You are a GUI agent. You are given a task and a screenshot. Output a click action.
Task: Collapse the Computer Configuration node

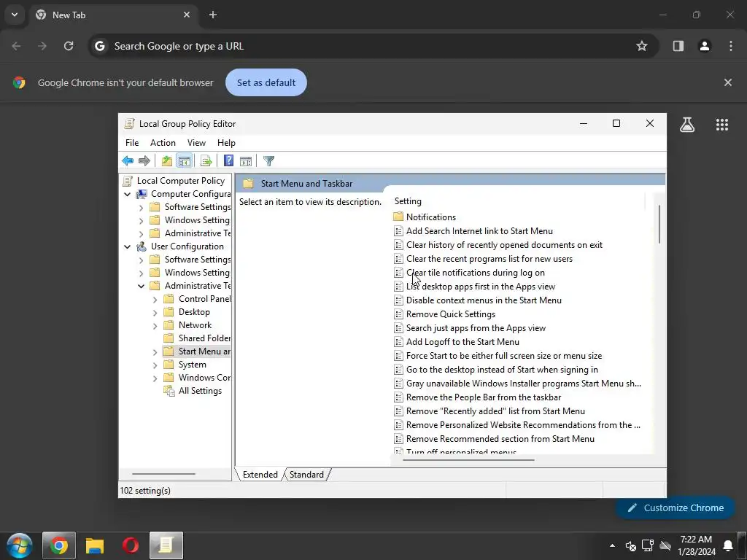coord(127,194)
